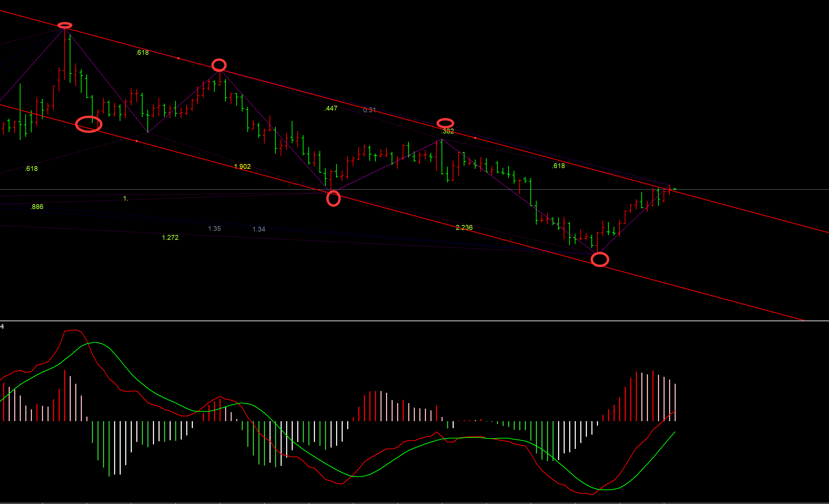
Task: Click the 1.34 projection label
Action: coord(259,229)
